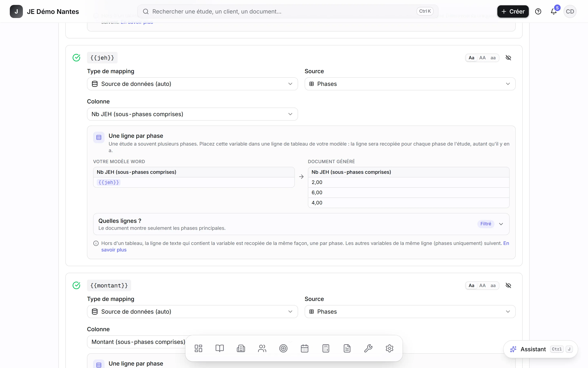The height and width of the screenshot is (368, 588).
Task: Select the "Aa" case option for {{montant}}
Action: (471, 286)
